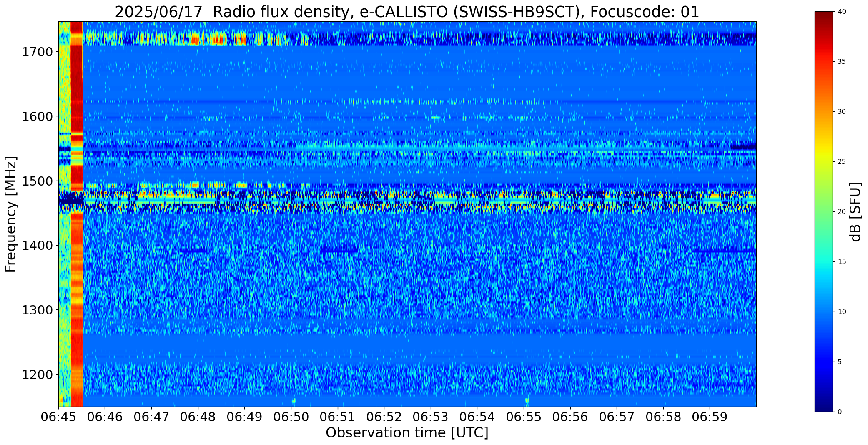Click the 1300 frequency tick label
Viewport: 868px width, 445px height.
pyautogui.click(x=37, y=310)
